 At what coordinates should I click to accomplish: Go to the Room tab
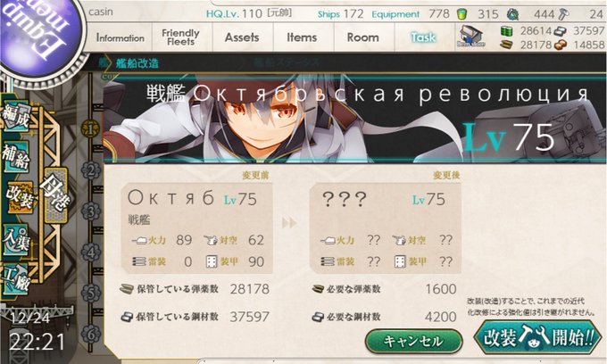(362, 37)
